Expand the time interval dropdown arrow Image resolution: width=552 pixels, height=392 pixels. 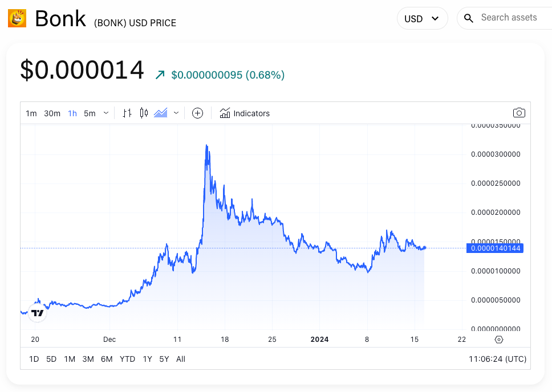106,113
